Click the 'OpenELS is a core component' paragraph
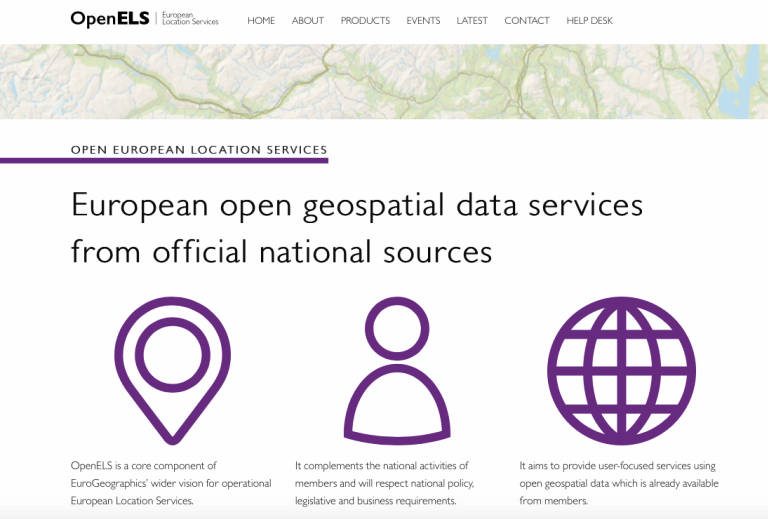The width and height of the screenshot is (768, 519). tap(171, 483)
